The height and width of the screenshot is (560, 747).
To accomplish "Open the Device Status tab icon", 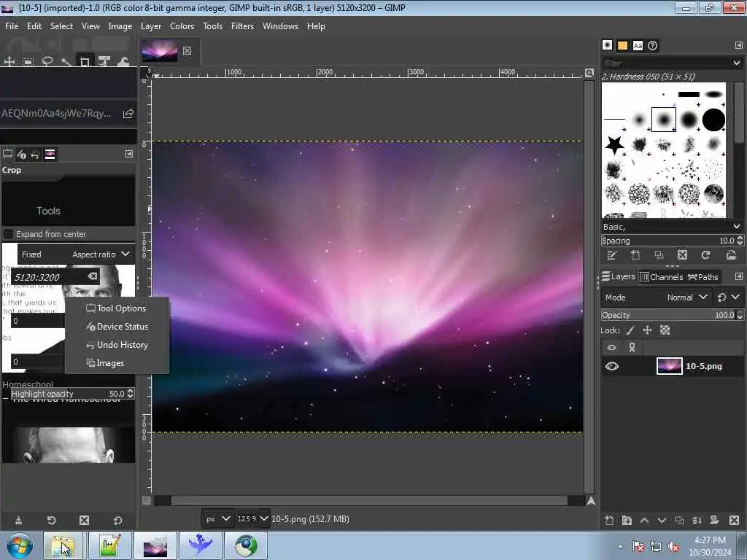I will point(21,155).
